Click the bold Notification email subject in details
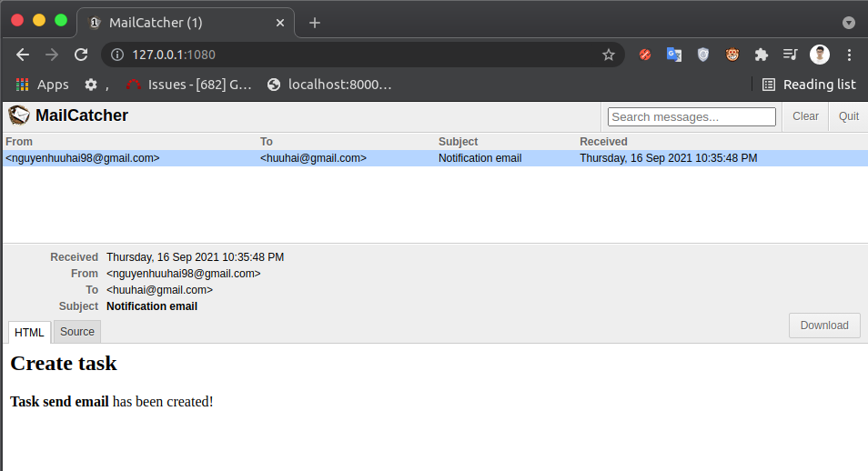The height and width of the screenshot is (471, 868). pos(152,306)
